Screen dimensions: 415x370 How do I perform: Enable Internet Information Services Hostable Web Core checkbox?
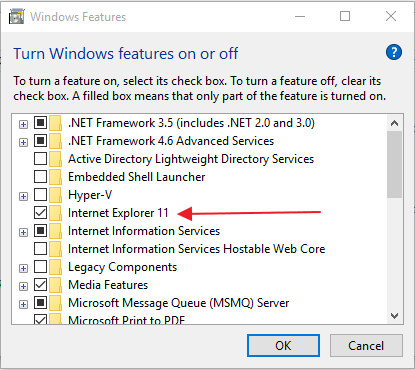coord(40,249)
